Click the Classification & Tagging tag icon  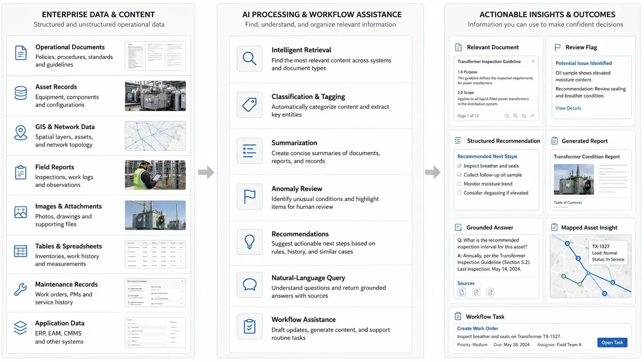coord(250,105)
